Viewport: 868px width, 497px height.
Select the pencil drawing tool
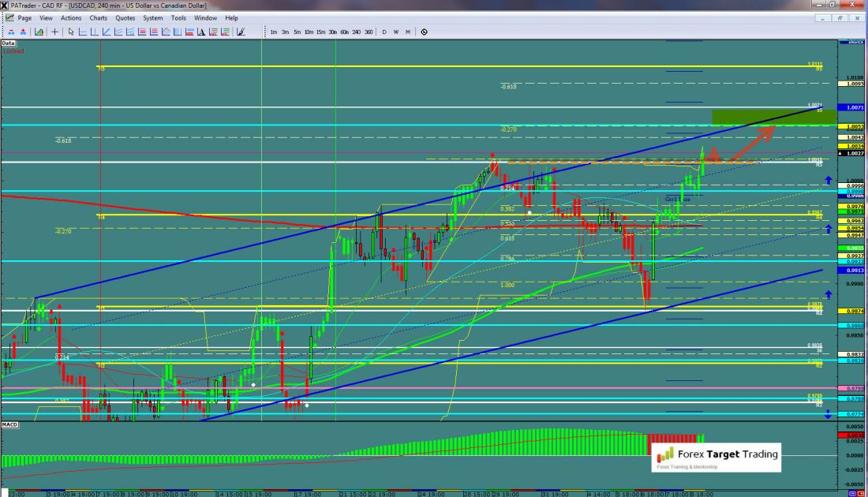point(241,32)
